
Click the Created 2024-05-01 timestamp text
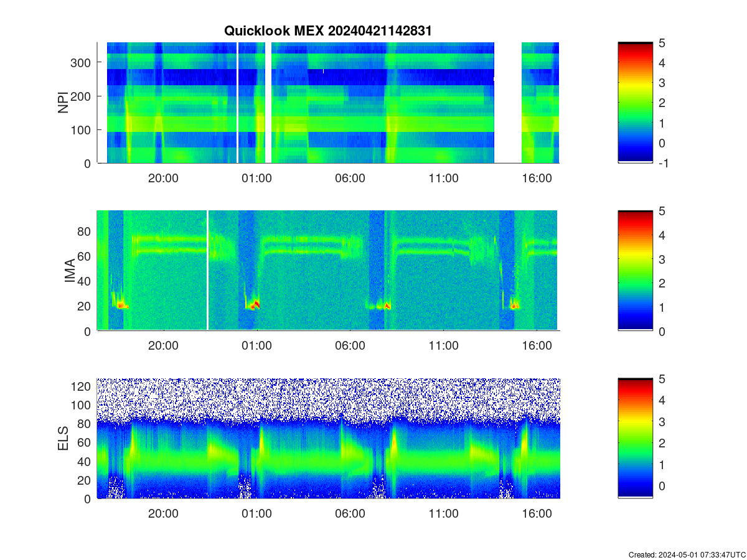(687, 554)
